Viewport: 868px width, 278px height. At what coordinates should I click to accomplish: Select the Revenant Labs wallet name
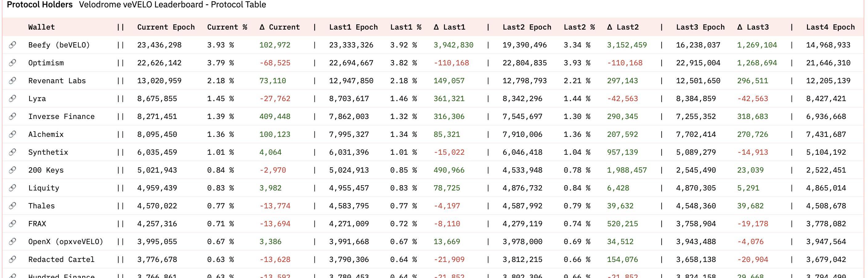pos(57,80)
